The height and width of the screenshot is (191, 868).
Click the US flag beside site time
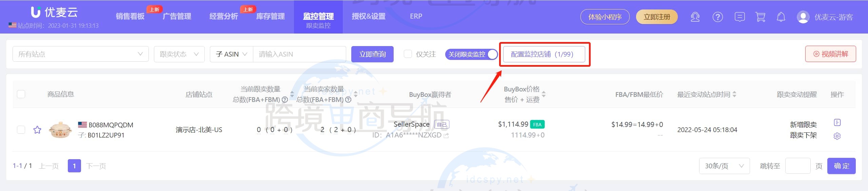pyautogui.click(x=13, y=25)
